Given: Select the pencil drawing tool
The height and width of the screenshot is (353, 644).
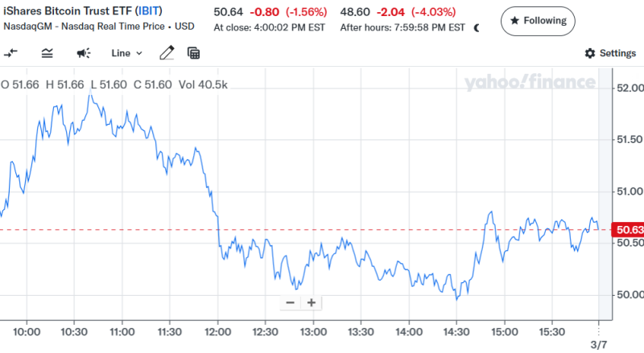Looking at the screenshot, I should click(167, 53).
